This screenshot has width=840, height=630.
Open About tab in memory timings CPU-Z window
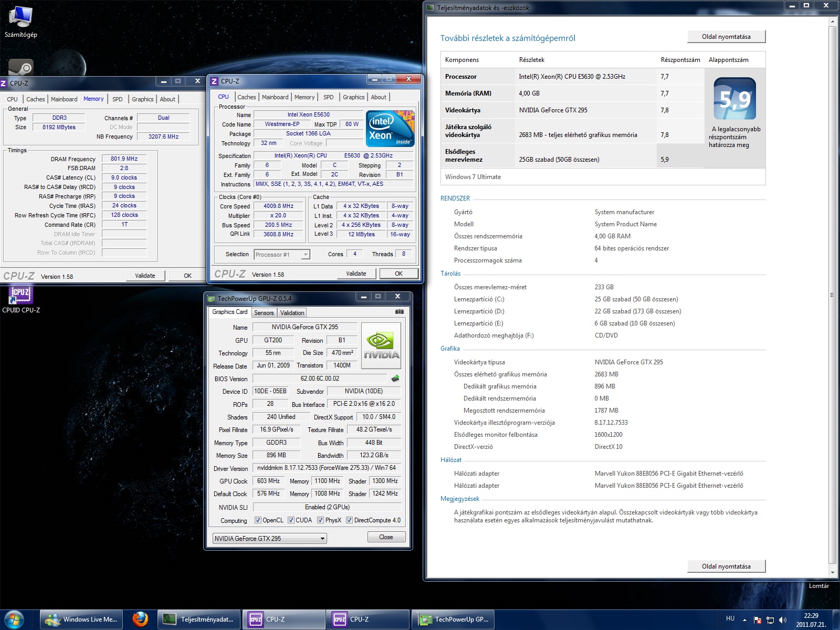(167, 99)
